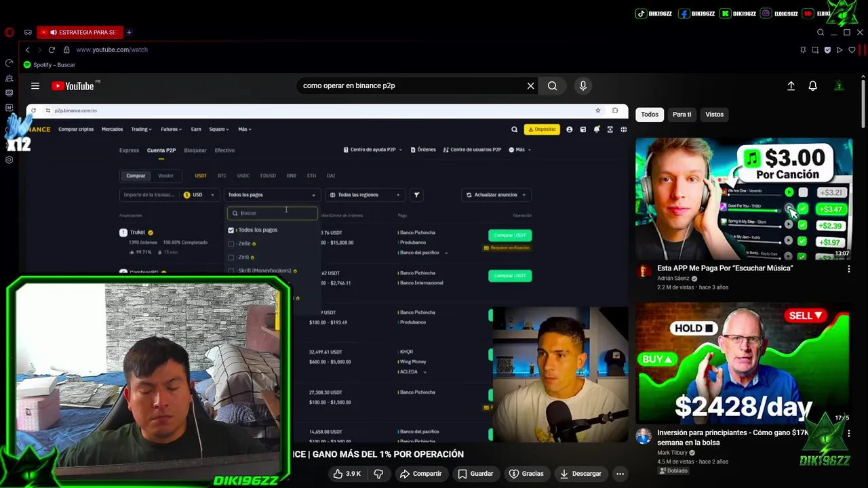The height and width of the screenshot is (488, 868).
Task: Dislike the current video
Action: [x=379, y=474]
